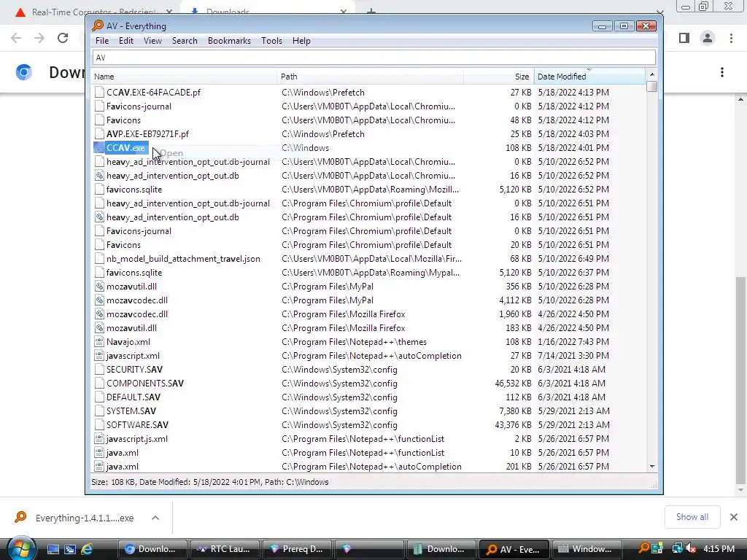Select the SOFTWARE.SAV file name

pyautogui.click(x=137, y=425)
